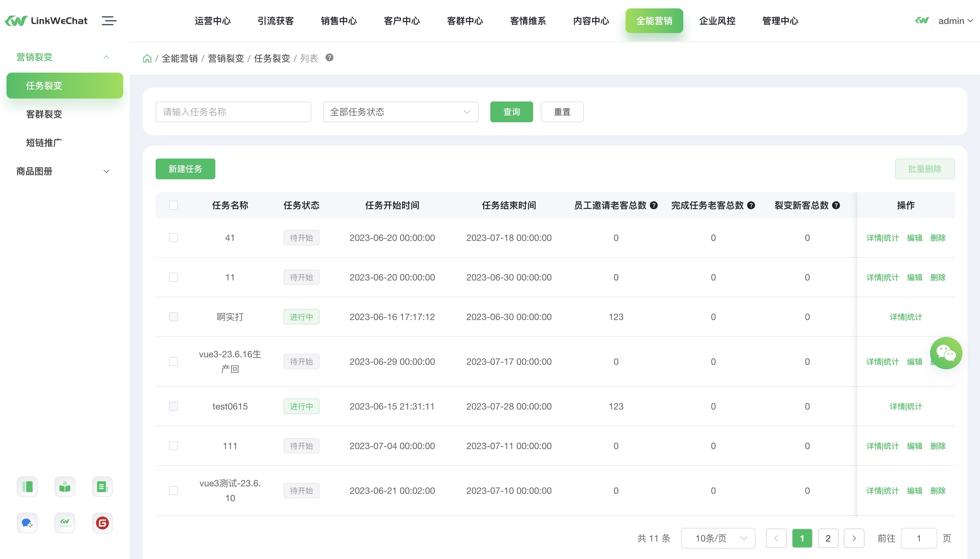The image size is (980, 559).
Task: Delete task 111 via 删除
Action: [x=938, y=446]
